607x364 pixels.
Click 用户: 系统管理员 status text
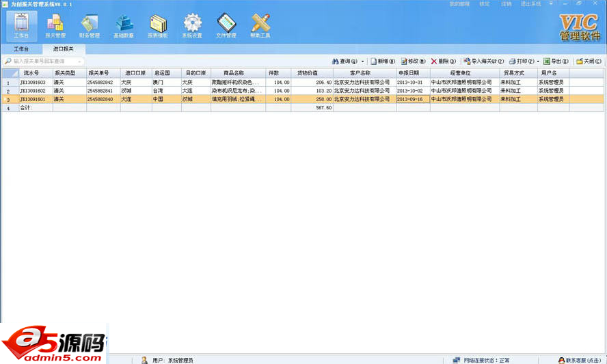173,361
